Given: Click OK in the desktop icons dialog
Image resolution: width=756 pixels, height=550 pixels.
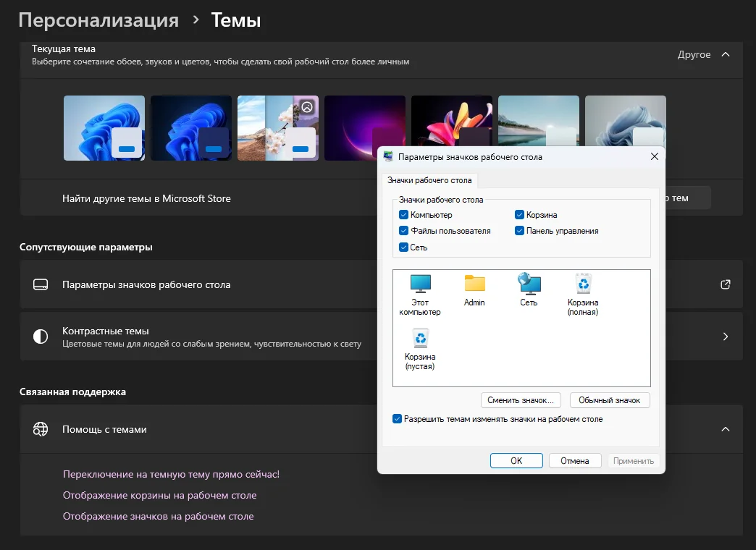Looking at the screenshot, I should (516, 460).
